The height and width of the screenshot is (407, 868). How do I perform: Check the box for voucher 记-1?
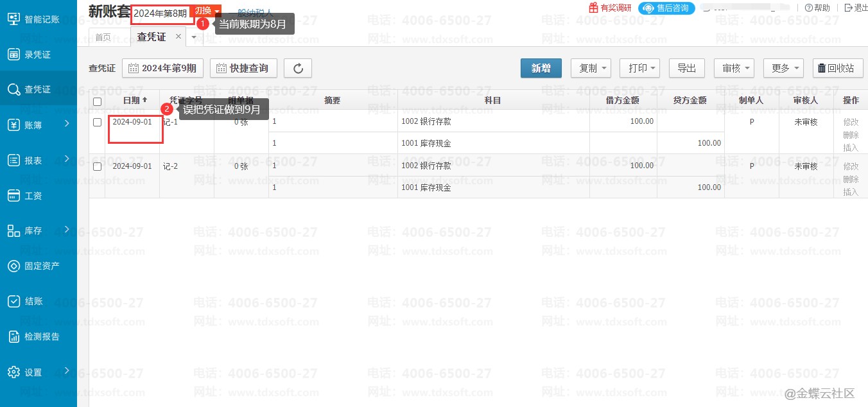[x=97, y=122]
